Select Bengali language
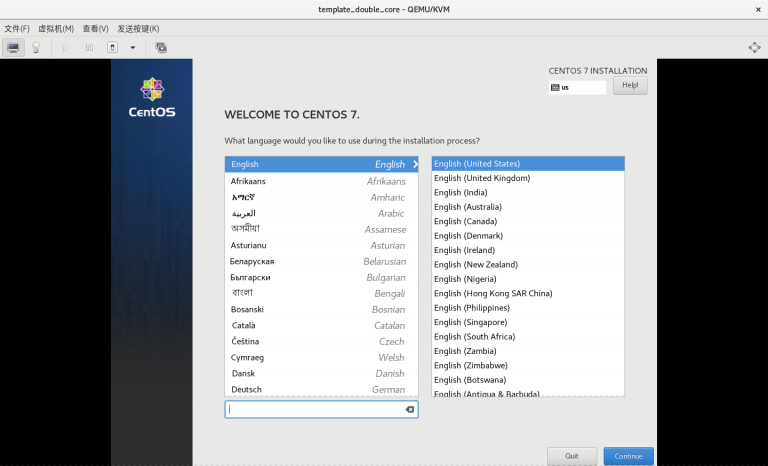768x466 pixels. coord(321,294)
